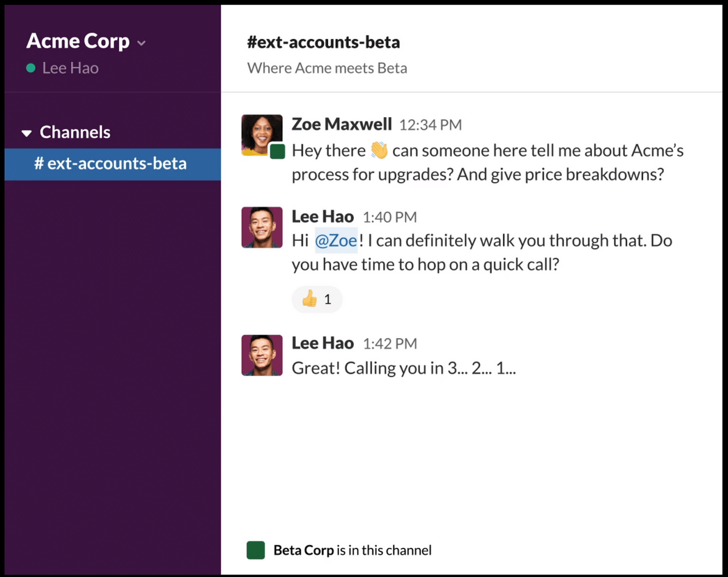Click the Zoe Maxwell sender name
Screen dimensions: 728x577
(342, 124)
